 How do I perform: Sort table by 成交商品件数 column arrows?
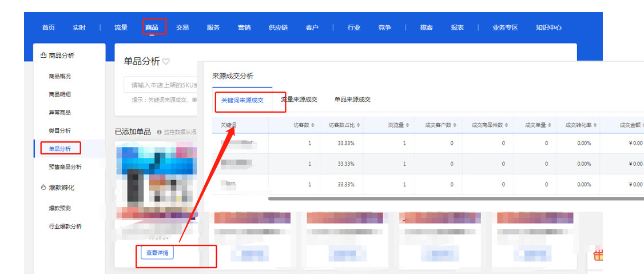point(507,125)
